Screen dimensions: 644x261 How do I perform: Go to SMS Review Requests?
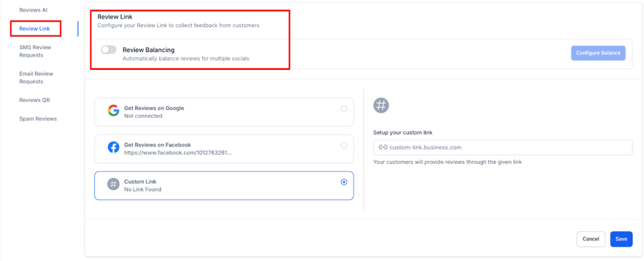pos(35,51)
